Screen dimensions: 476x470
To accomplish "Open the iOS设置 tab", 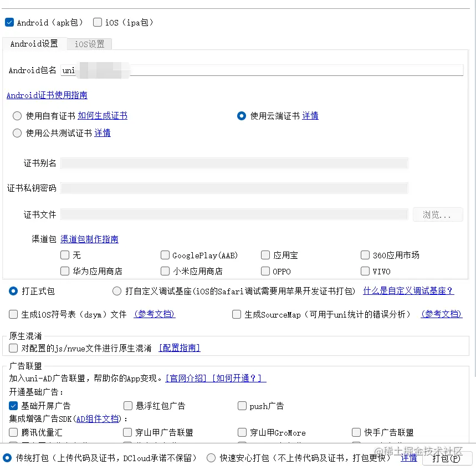I will coord(90,44).
